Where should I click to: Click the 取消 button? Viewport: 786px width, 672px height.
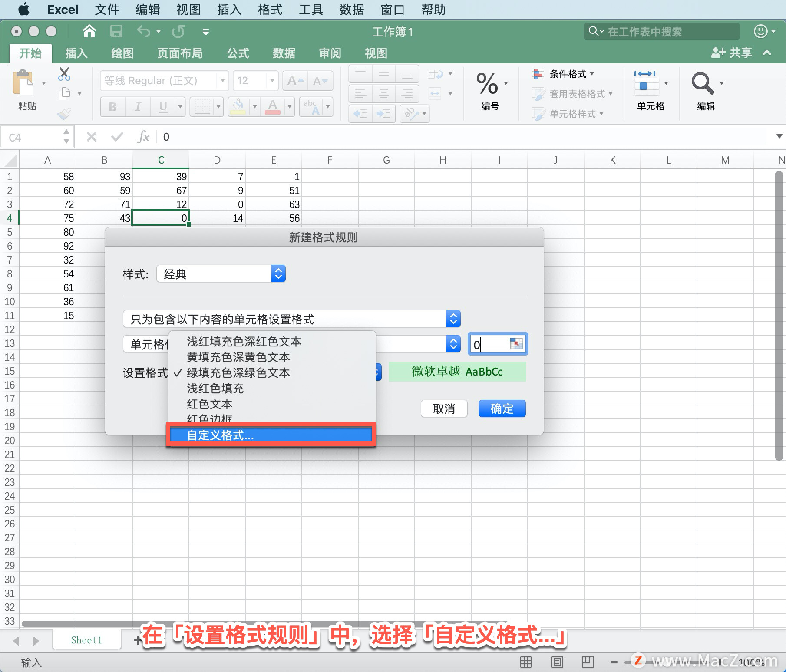tap(444, 408)
